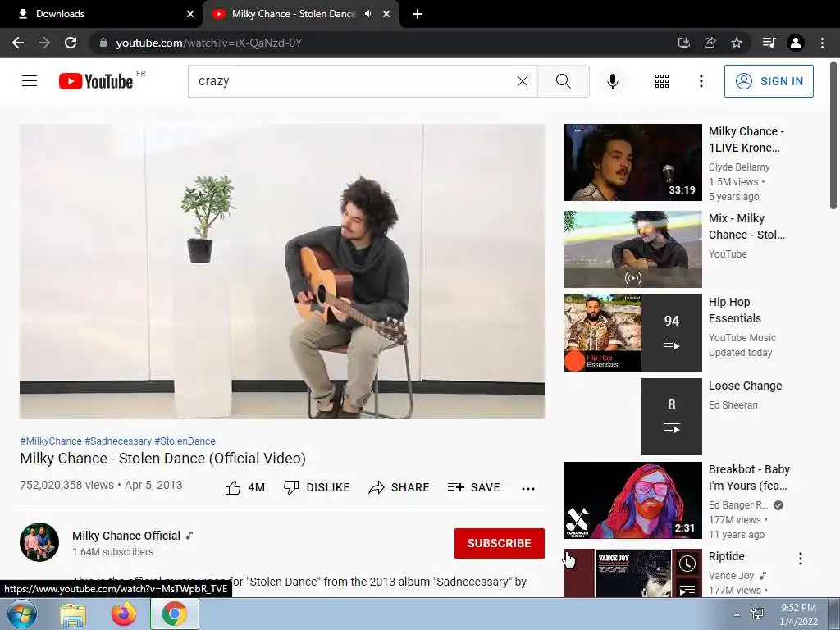
Task: Click the Vance Joy channel name
Action: click(x=731, y=575)
